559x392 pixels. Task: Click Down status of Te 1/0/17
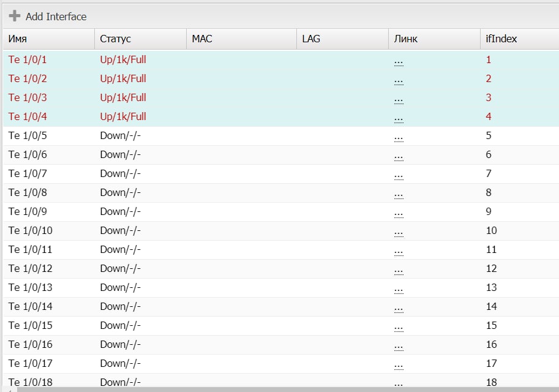(121, 363)
